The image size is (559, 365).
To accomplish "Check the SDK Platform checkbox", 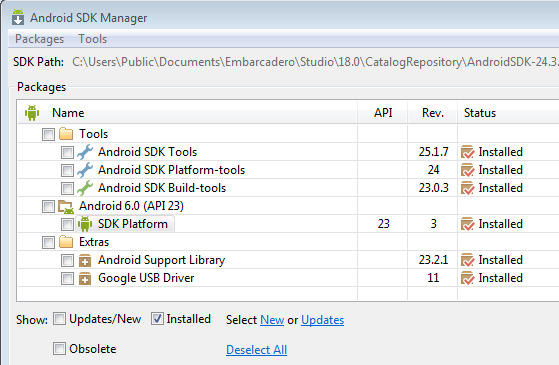I will pyautogui.click(x=67, y=224).
